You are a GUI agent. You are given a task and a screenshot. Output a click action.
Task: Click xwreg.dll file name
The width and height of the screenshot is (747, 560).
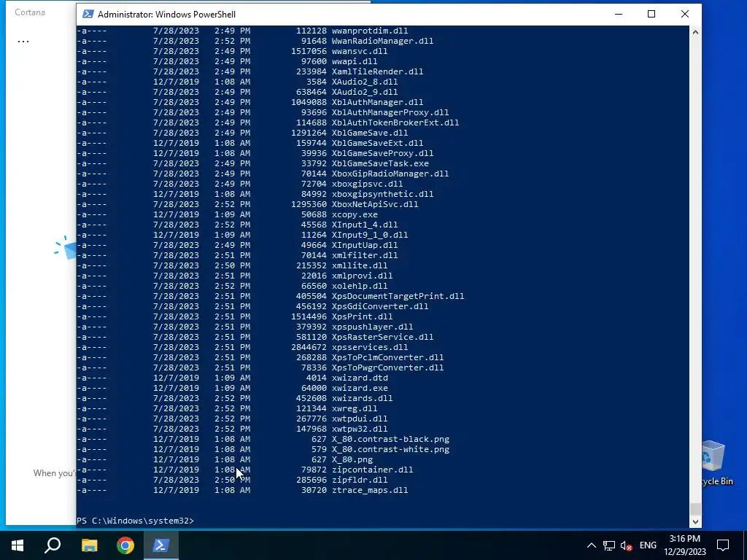pyautogui.click(x=355, y=408)
